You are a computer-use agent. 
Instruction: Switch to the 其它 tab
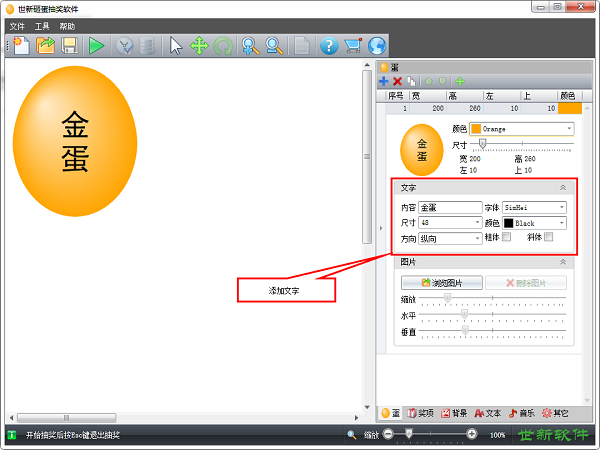(x=555, y=413)
